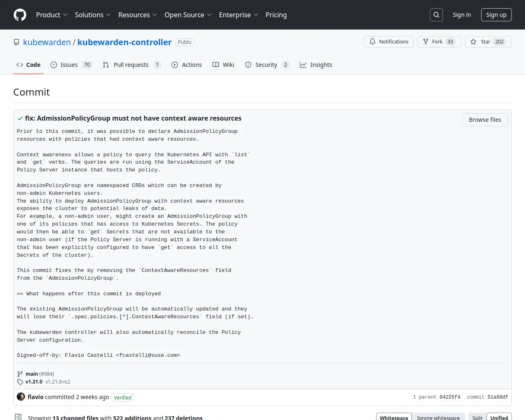
Task: Click the search magnifier icon
Action: tap(436, 15)
